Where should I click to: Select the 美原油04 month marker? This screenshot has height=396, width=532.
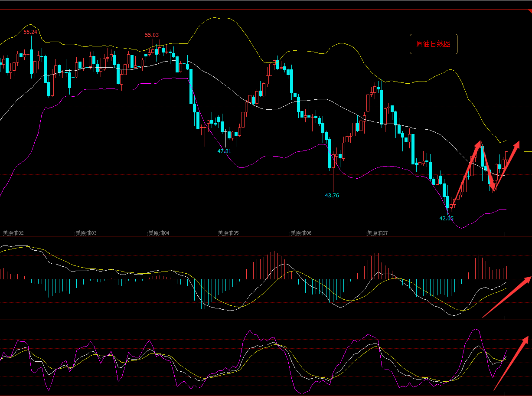point(159,233)
